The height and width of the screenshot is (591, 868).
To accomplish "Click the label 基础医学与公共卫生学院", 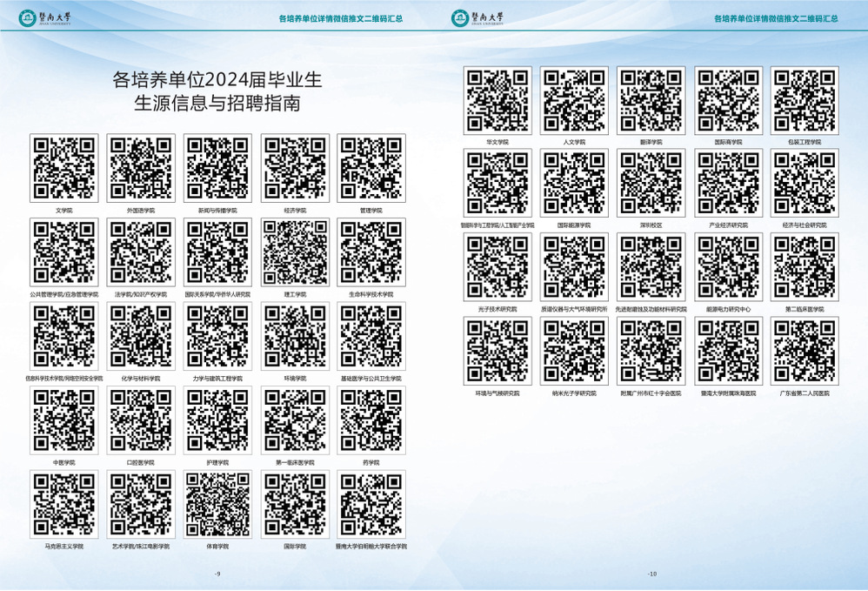I will pos(371,379).
